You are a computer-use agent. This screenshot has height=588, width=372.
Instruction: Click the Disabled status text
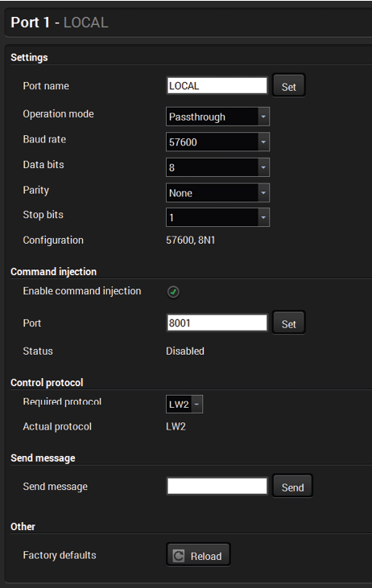[185, 351]
